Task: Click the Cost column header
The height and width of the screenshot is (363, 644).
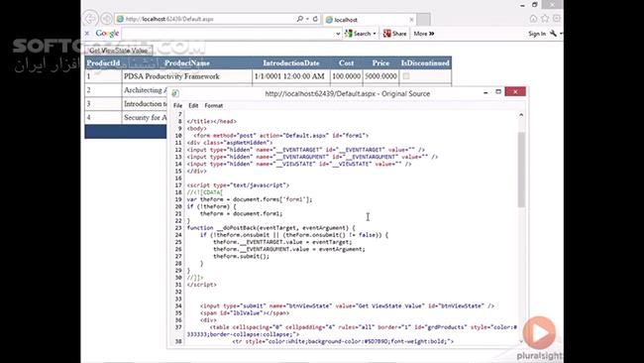Action: (346, 62)
